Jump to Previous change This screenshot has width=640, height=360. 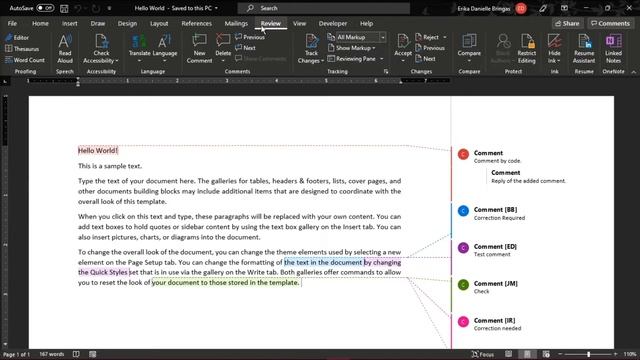tap(430, 48)
